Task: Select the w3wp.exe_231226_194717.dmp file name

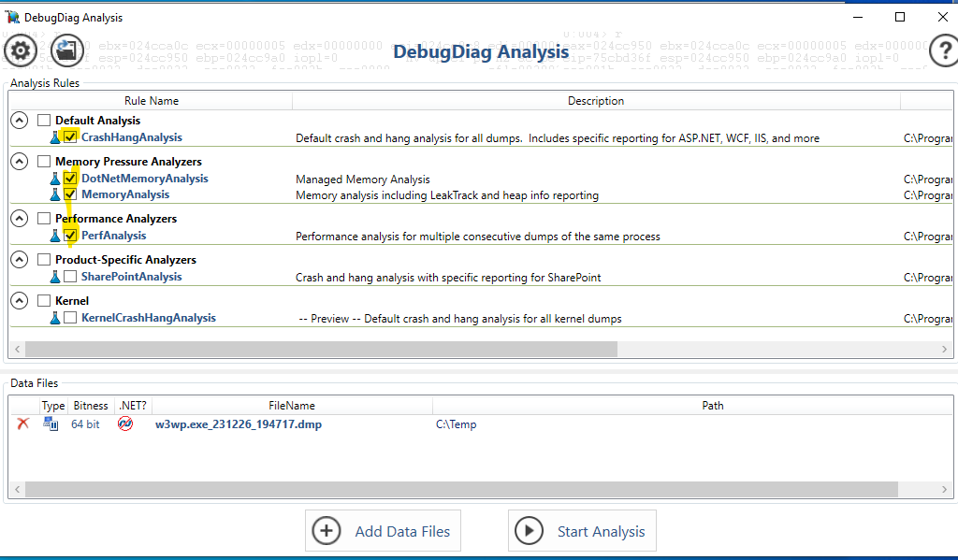Action: point(239,424)
